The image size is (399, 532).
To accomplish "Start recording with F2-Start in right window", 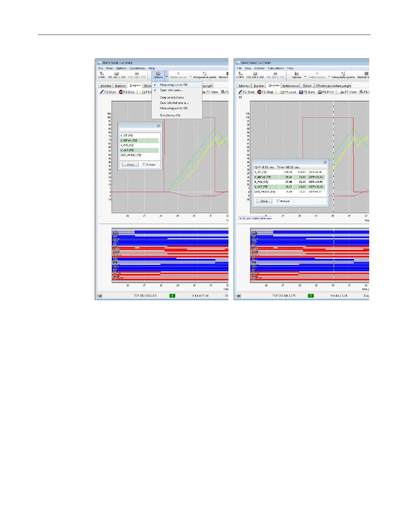I will pos(246,92).
